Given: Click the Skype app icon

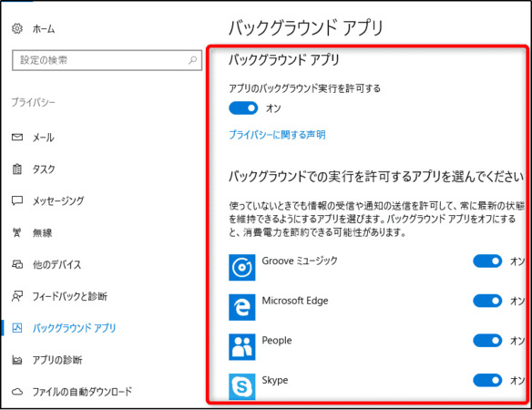Looking at the screenshot, I should 242,386.
